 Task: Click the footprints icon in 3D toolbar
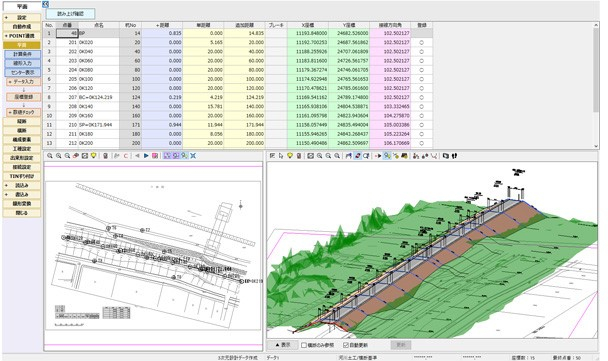coord(454,156)
